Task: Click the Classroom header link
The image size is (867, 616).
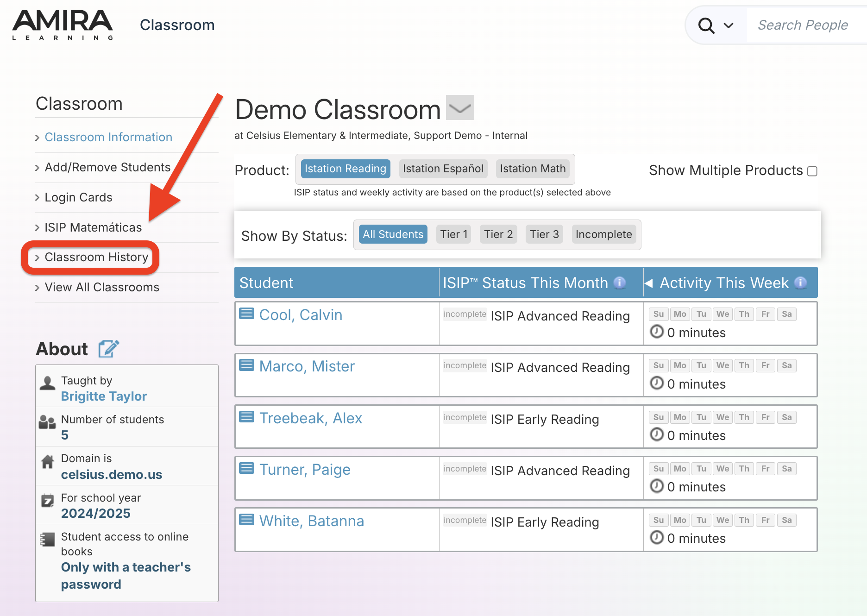Action: pyautogui.click(x=177, y=25)
